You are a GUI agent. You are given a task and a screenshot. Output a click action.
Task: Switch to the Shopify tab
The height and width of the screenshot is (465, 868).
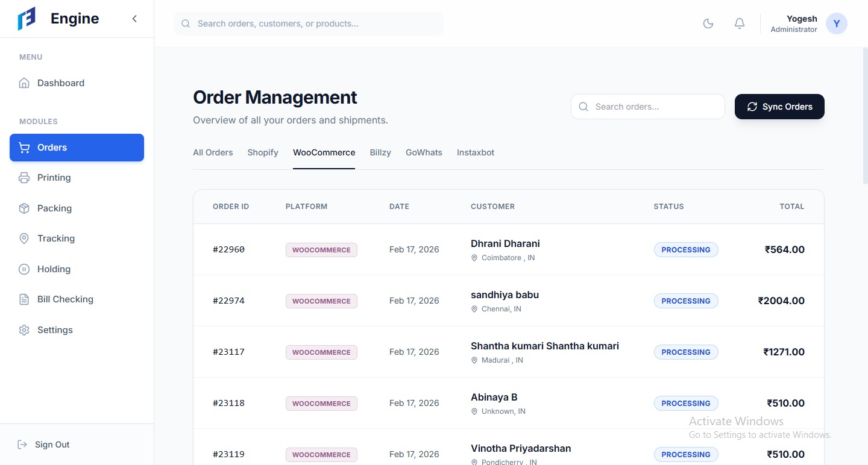pyautogui.click(x=263, y=152)
